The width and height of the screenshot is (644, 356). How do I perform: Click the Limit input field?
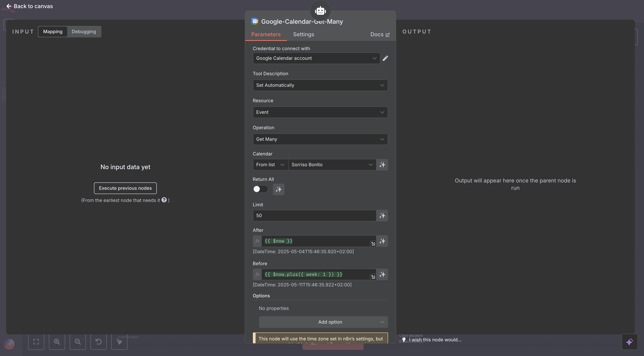click(314, 216)
